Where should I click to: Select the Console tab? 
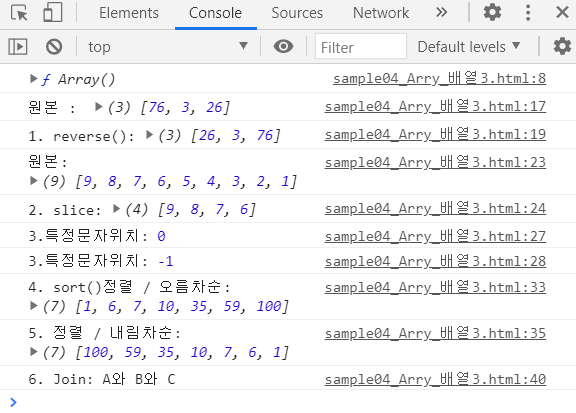(x=215, y=13)
